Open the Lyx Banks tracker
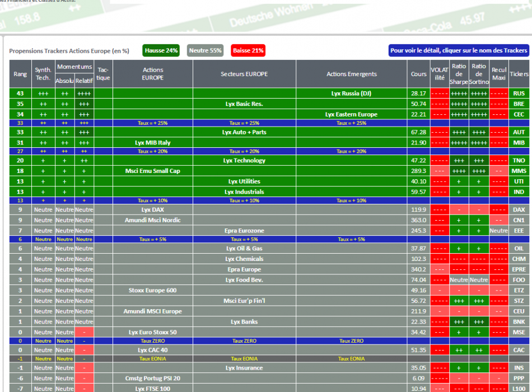Image resolution: width=532 pixels, height=392 pixels. (244, 322)
